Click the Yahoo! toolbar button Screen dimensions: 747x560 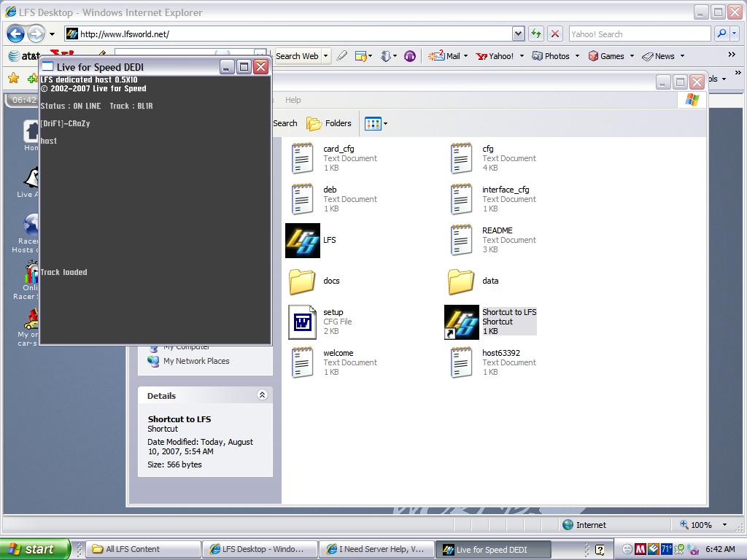(495, 56)
